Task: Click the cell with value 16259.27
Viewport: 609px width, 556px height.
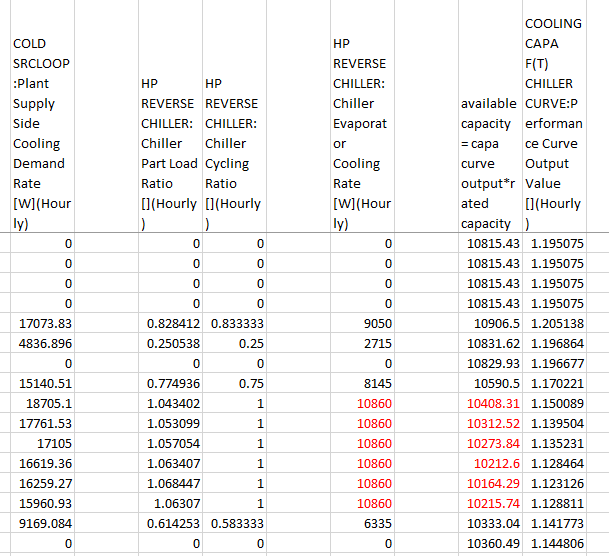Action: [42, 483]
